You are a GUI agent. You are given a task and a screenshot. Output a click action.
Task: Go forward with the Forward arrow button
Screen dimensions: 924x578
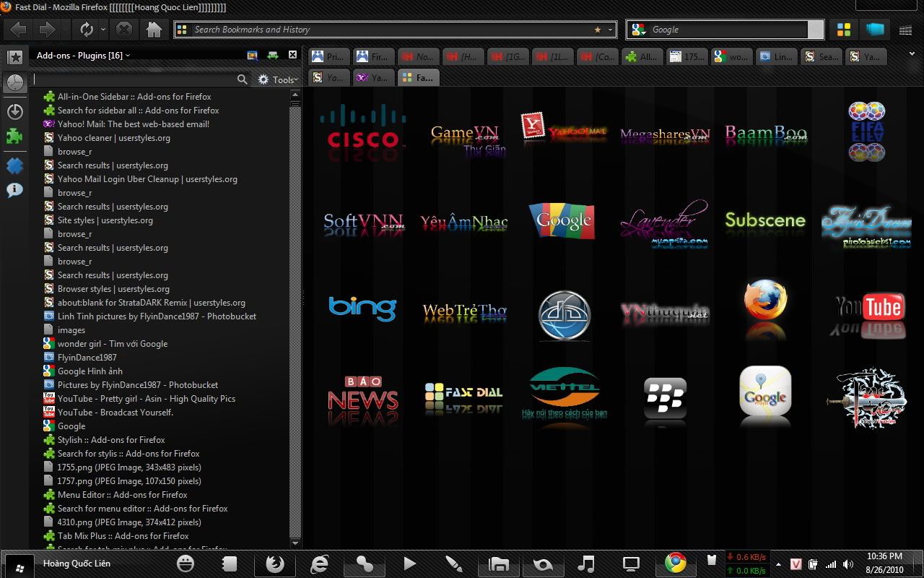47,30
